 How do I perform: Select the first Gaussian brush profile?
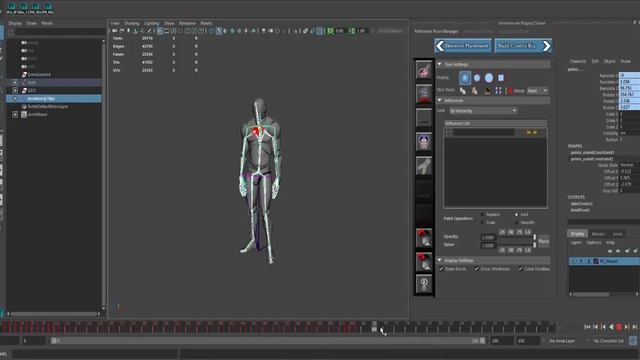pos(464,78)
